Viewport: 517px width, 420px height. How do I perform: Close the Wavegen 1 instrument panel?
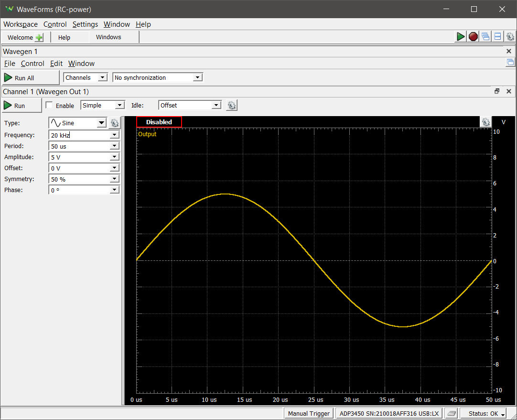click(x=509, y=51)
